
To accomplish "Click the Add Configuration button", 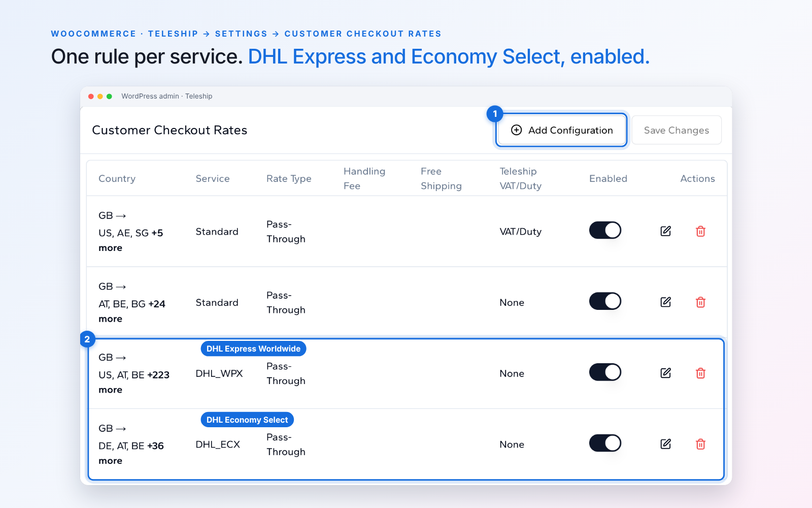I will coord(561,130).
